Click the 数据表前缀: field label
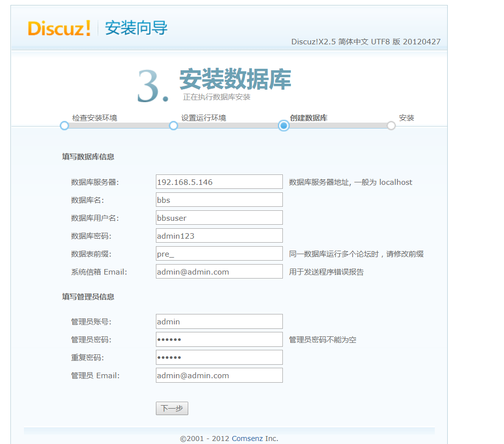 91,254
